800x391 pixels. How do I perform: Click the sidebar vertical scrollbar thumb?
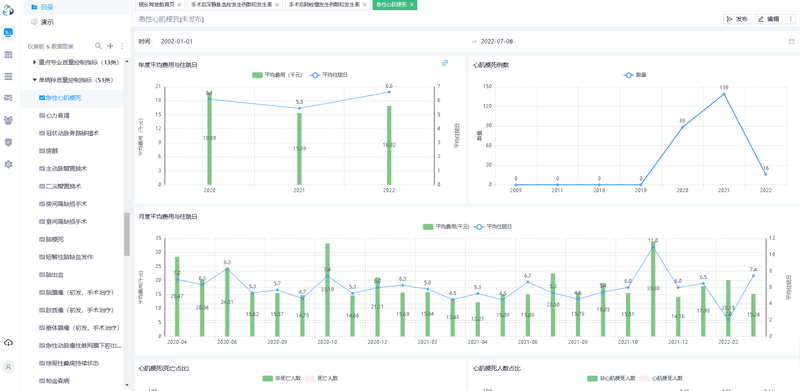pyautogui.click(x=127, y=234)
